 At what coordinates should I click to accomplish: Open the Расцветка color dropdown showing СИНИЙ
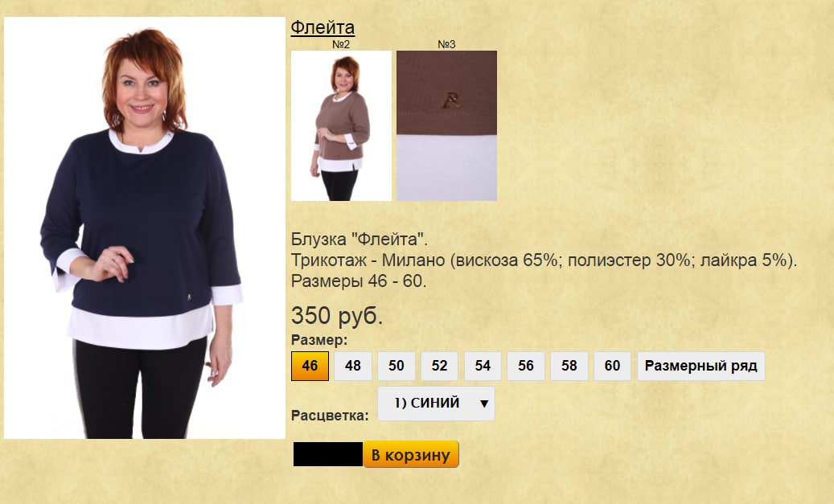(436, 404)
